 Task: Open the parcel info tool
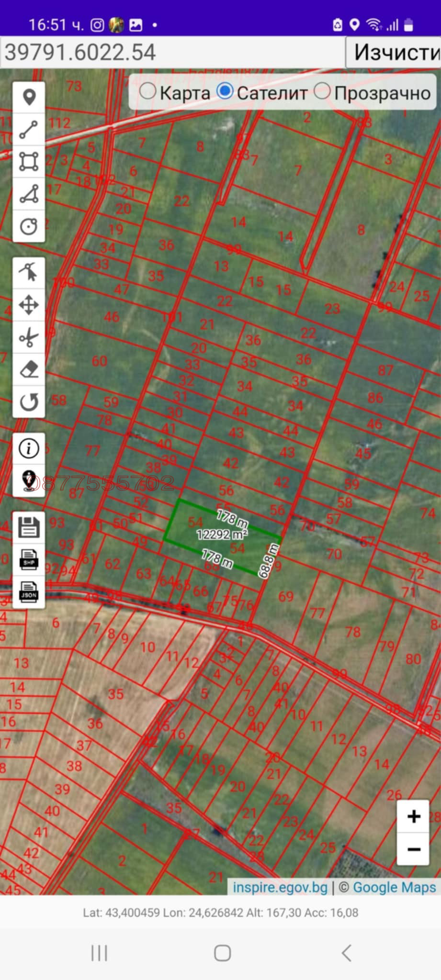pos(29,448)
